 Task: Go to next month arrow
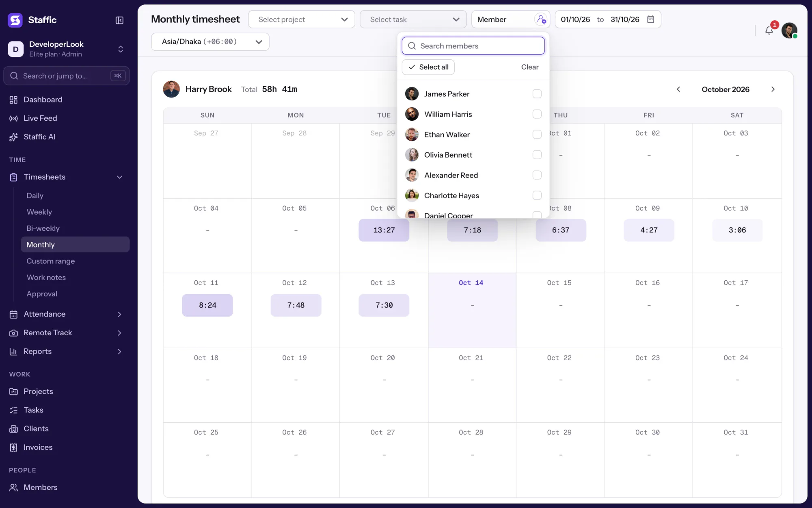773,89
